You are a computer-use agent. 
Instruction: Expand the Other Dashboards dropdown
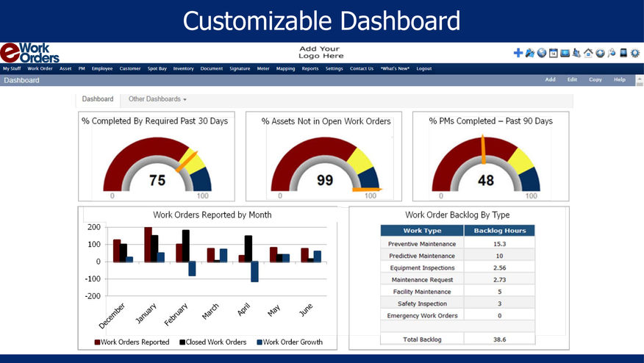tap(157, 99)
